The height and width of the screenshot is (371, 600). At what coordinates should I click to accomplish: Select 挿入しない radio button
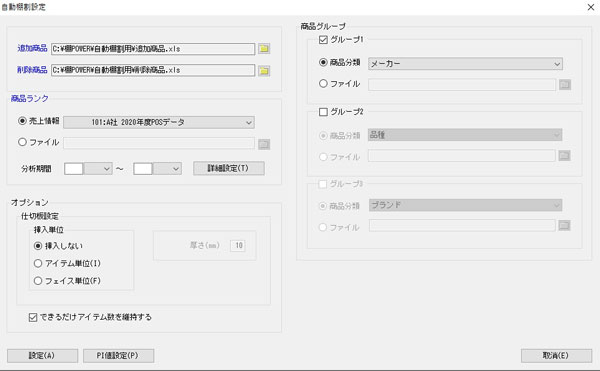pyautogui.click(x=38, y=246)
